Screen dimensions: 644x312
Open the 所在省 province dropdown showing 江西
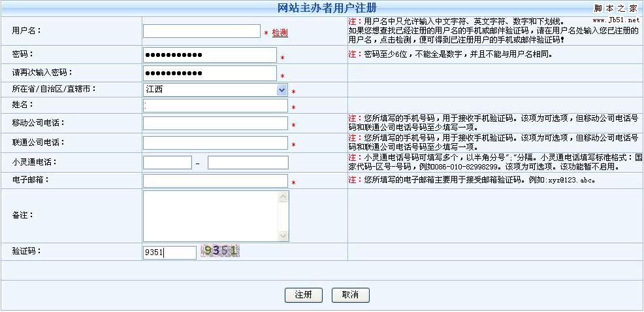[x=215, y=90]
